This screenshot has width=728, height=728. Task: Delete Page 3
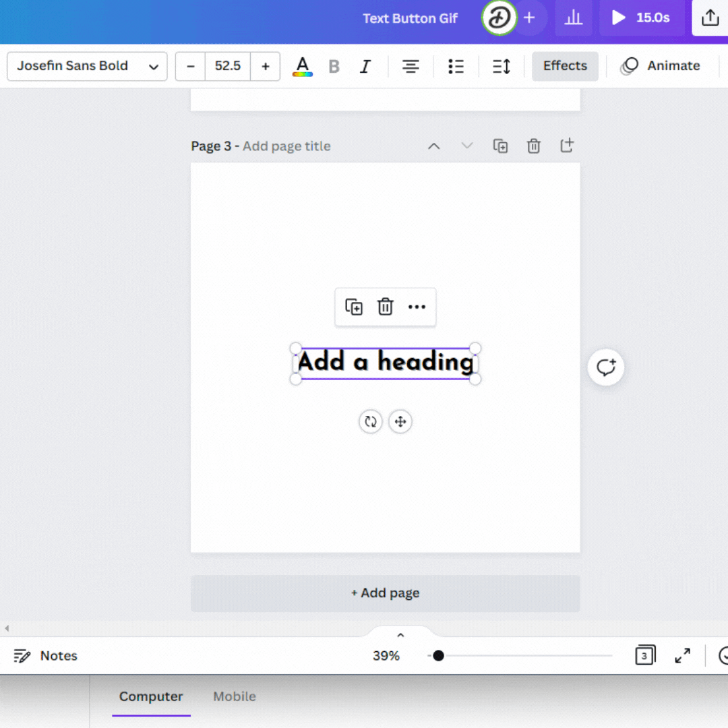[534, 146]
